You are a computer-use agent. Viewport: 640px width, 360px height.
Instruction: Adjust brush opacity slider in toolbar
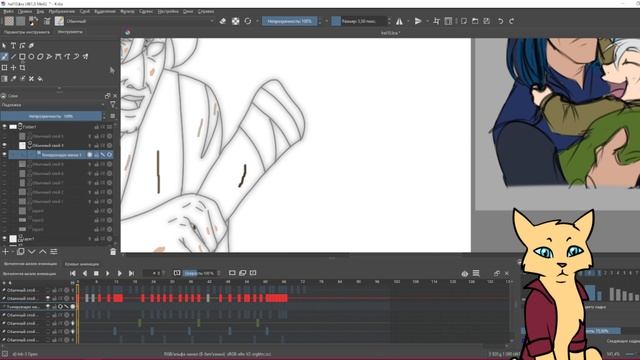tap(289, 21)
